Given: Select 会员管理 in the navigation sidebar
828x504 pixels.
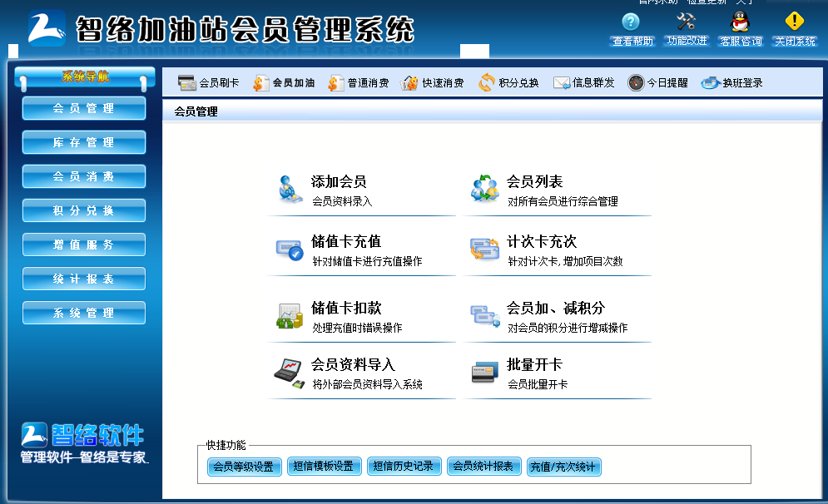Looking at the screenshot, I should (84, 108).
